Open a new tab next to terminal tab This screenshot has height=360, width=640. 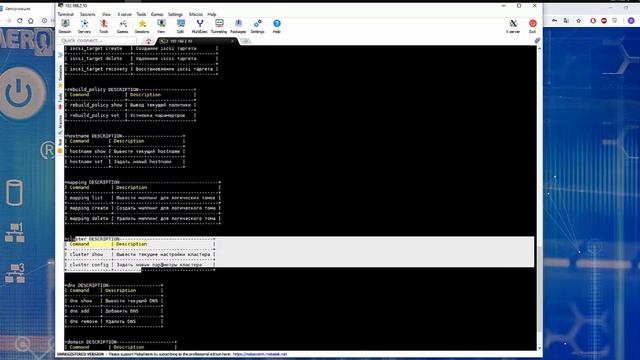click(x=245, y=41)
